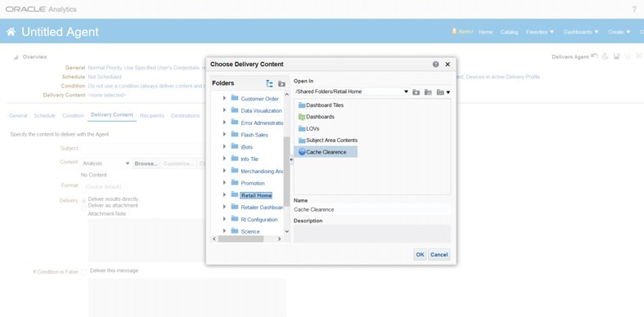Image resolution: width=644 pixels, height=317 pixels.
Task: Collapse the folders pane splitter arrow
Action: pyautogui.click(x=291, y=159)
